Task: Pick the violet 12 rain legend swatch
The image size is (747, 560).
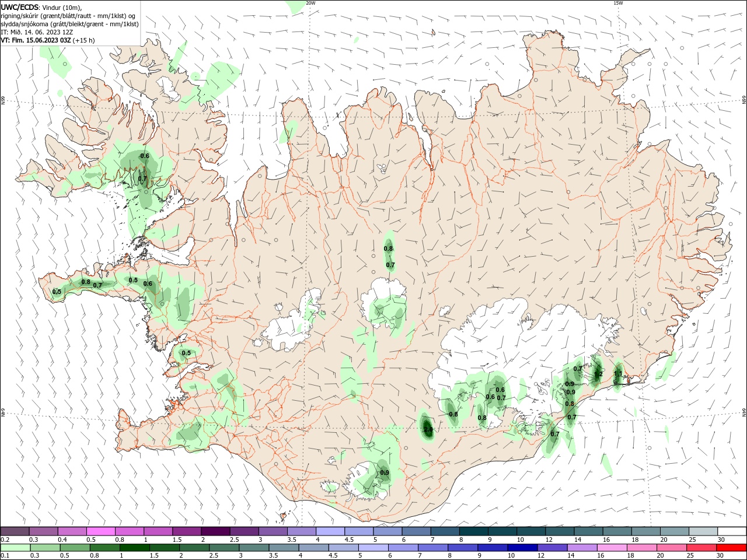Action: (551, 548)
